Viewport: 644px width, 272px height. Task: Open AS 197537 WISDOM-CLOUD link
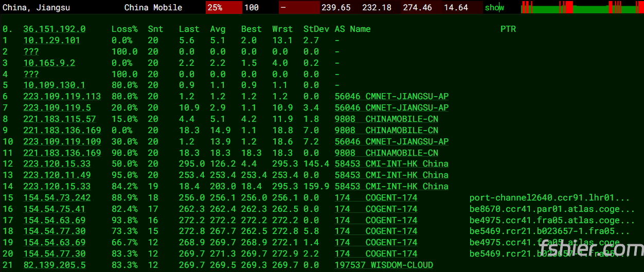pyautogui.click(x=383, y=265)
